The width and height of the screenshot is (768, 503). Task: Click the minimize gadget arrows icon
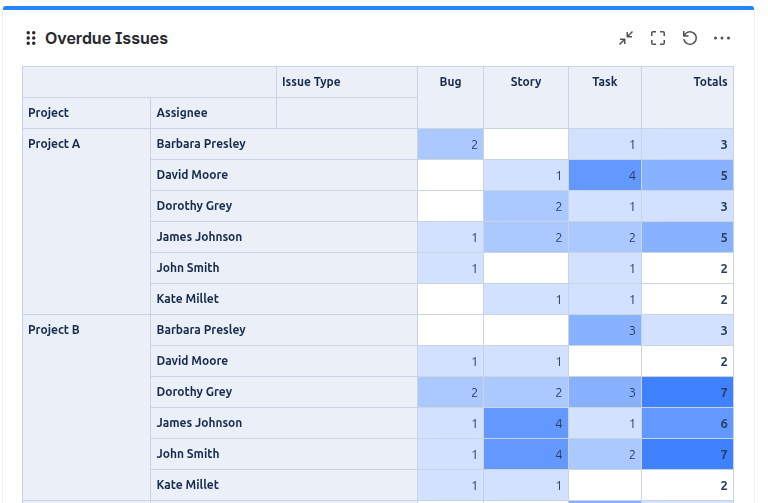click(626, 38)
